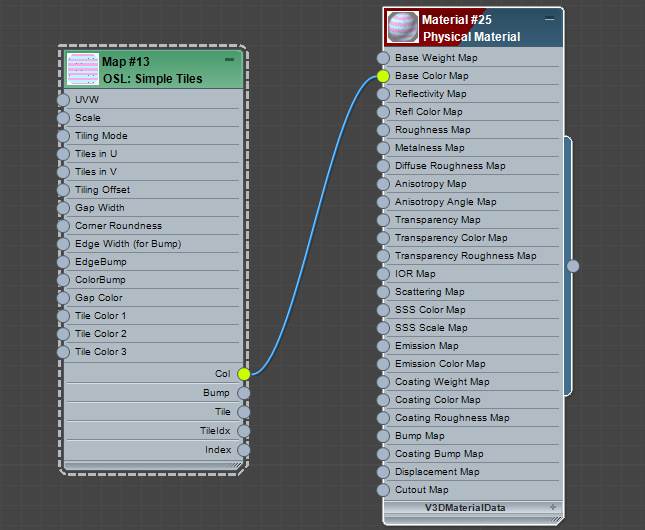
Task: Click the Coating Color Map socket
Action: click(383, 400)
